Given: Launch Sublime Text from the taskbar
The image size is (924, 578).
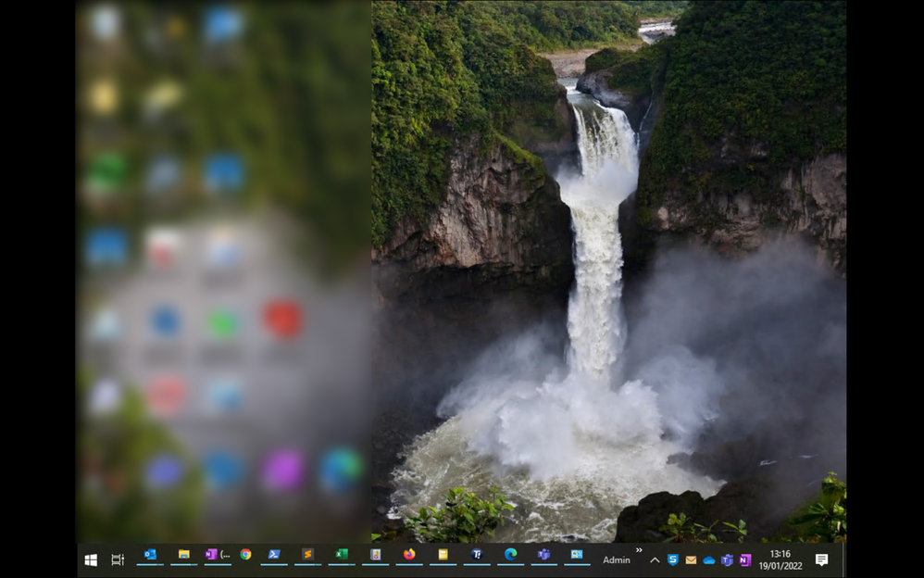Looking at the screenshot, I should (x=308, y=559).
